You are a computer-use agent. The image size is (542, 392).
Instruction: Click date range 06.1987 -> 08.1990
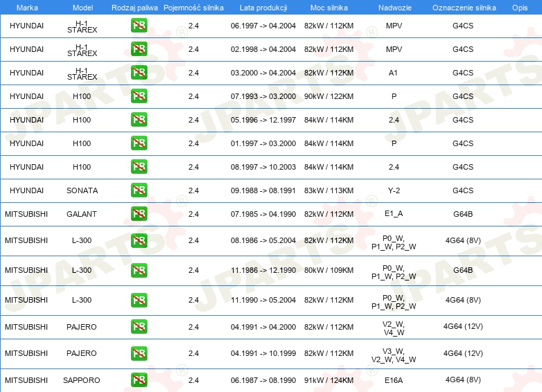click(263, 380)
